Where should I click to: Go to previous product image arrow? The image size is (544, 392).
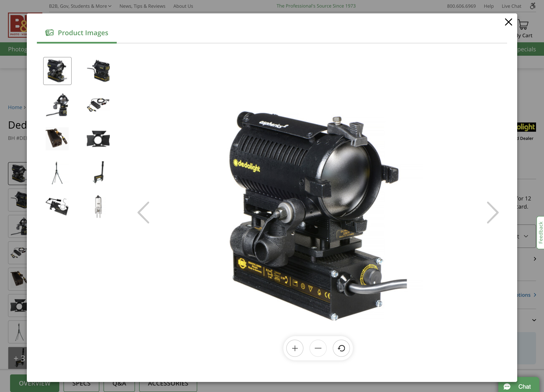(144, 212)
